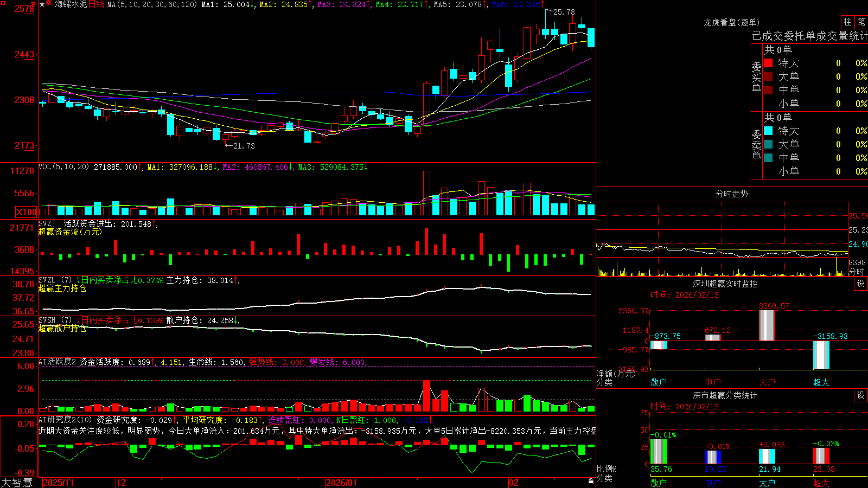
Task: Click the cyan 特大 sell-order color swatch
Action: [768, 131]
